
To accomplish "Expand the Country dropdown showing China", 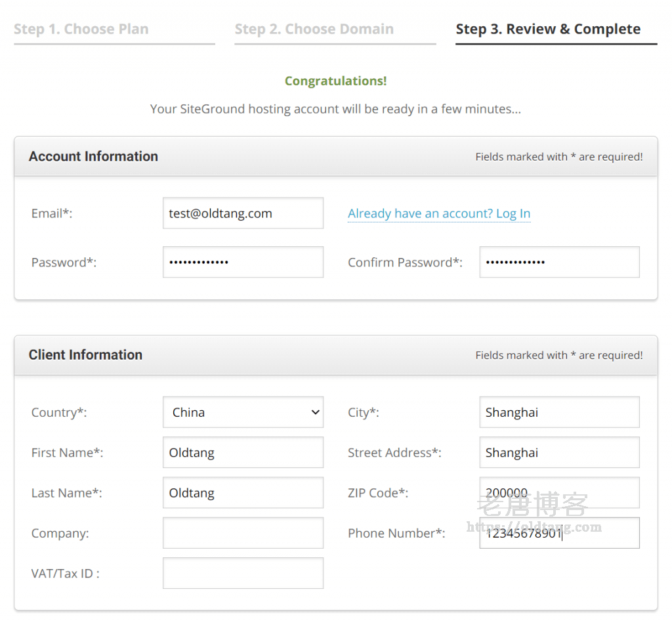I will (x=243, y=412).
